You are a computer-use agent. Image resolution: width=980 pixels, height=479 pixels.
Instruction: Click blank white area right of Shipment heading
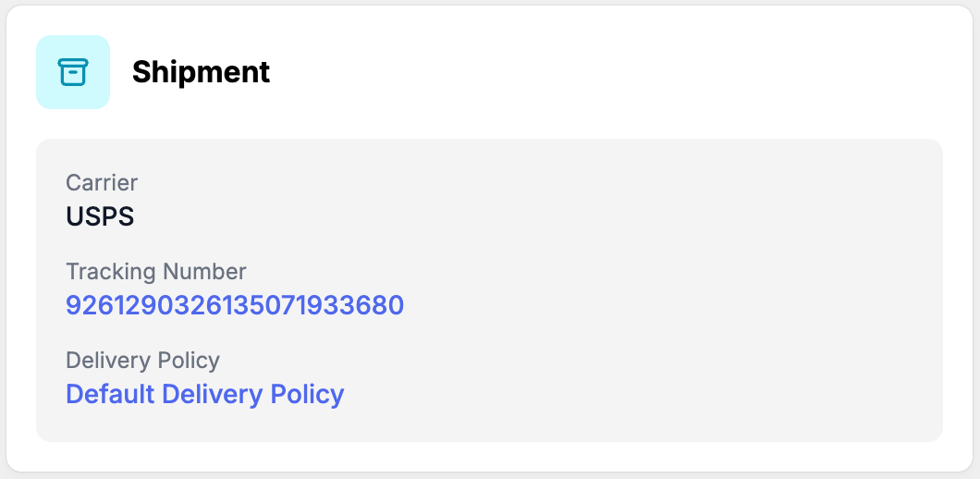coord(601,72)
